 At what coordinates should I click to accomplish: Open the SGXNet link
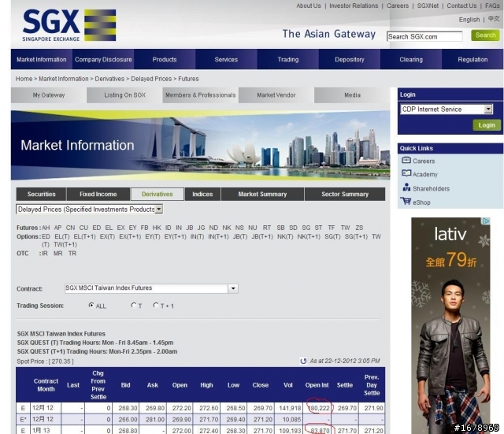[428, 6]
